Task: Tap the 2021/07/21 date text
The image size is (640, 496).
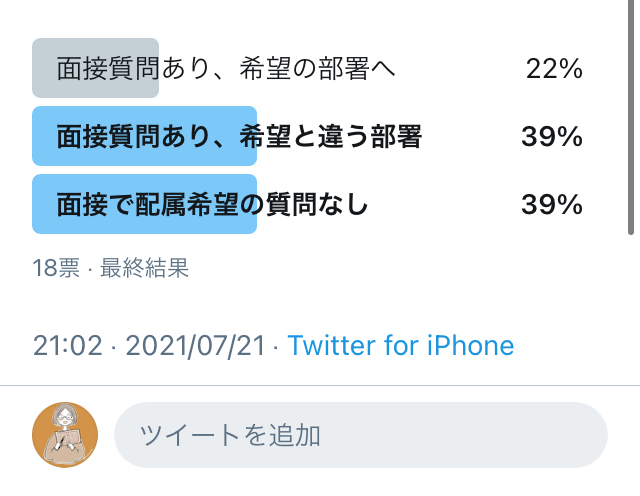Action: (x=195, y=346)
